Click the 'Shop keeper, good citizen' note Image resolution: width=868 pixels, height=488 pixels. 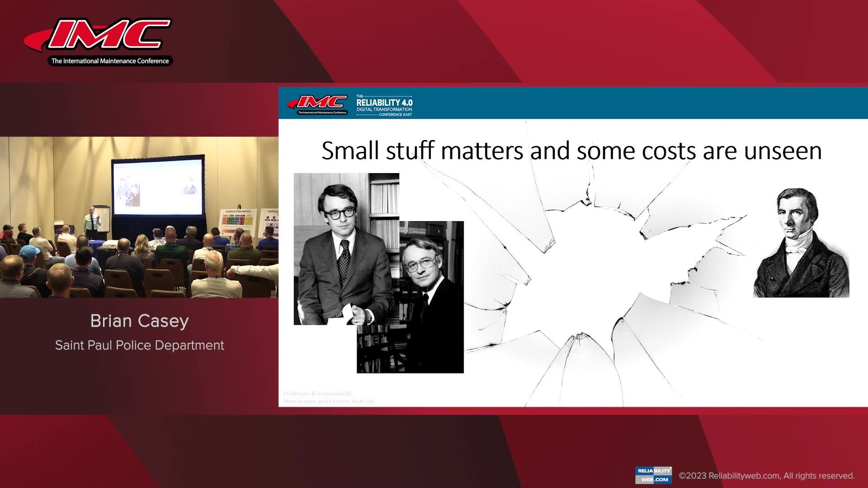pos(328,401)
